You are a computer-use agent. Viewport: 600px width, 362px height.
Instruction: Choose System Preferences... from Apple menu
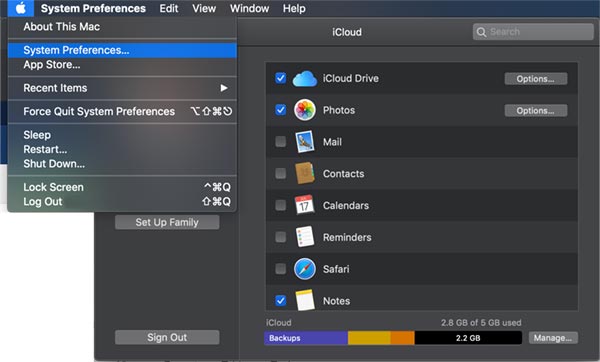pyautogui.click(x=122, y=50)
